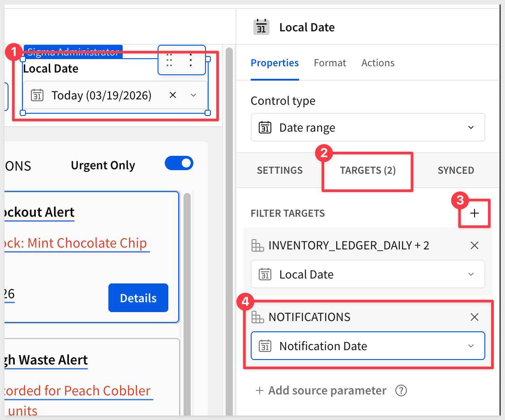Click the blue Details button
Viewport: 505px width, 420px height.
138,298
